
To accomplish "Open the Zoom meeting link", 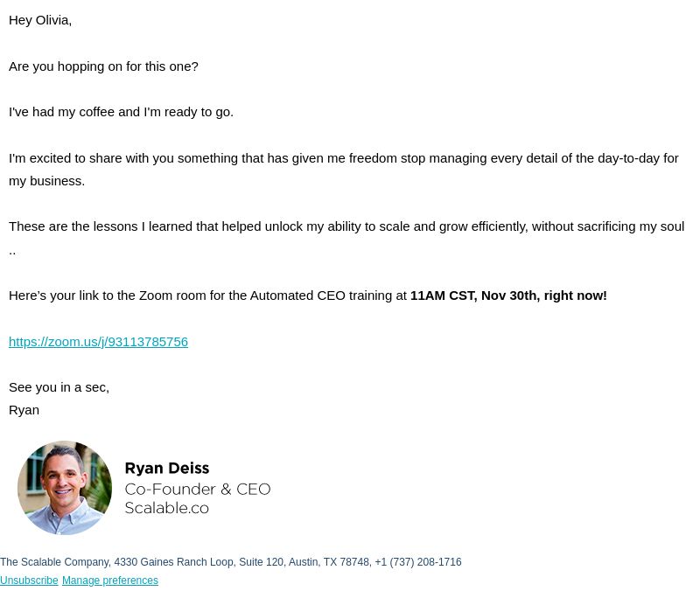I will point(98,342).
